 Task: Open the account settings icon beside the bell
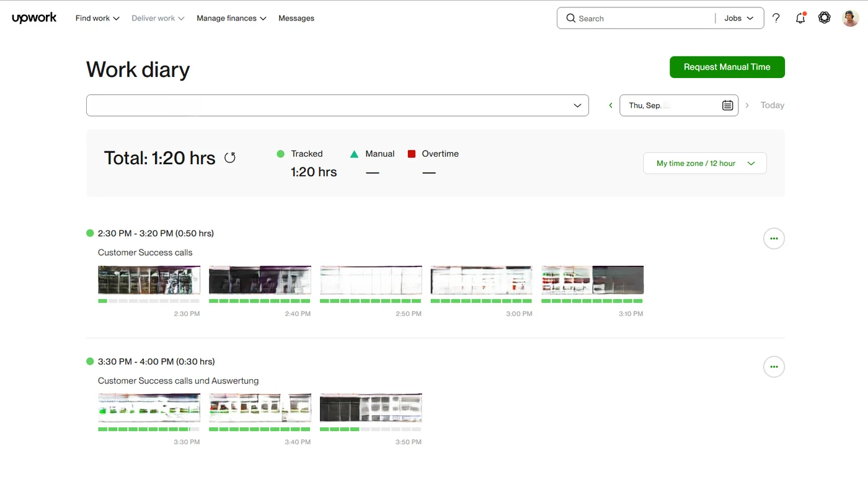click(824, 18)
